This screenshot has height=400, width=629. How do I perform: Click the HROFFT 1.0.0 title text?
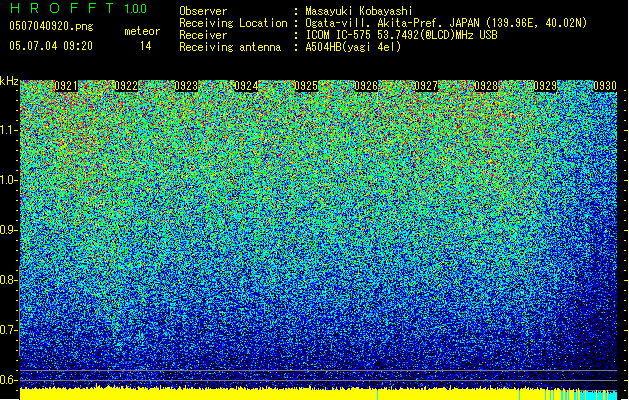78,8
